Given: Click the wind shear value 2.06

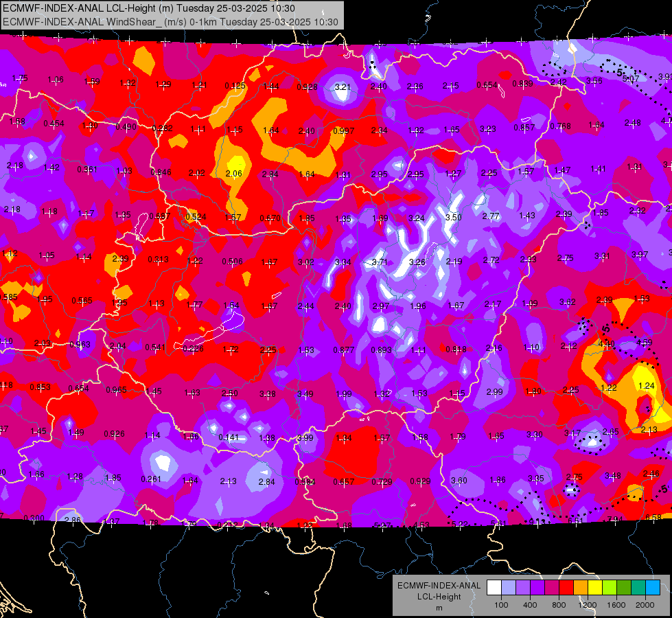Looking at the screenshot, I should (233, 173).
